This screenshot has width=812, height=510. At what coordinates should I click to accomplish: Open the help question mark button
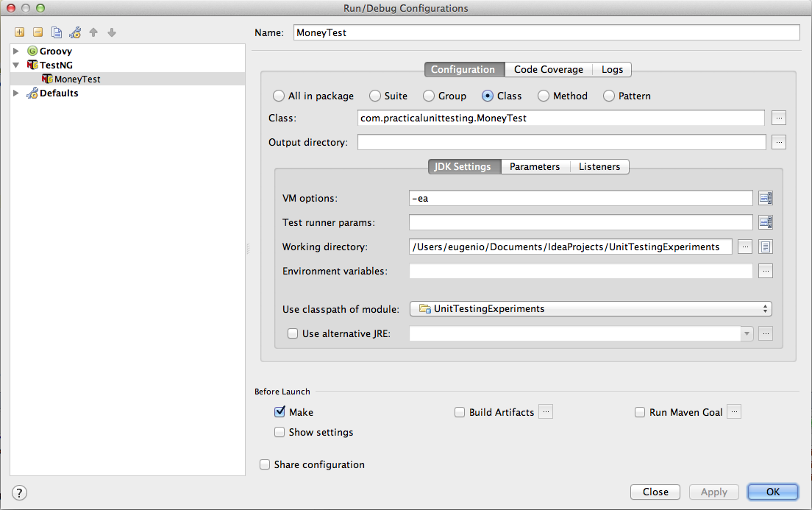pyautogui.click(x=19, y=492)
